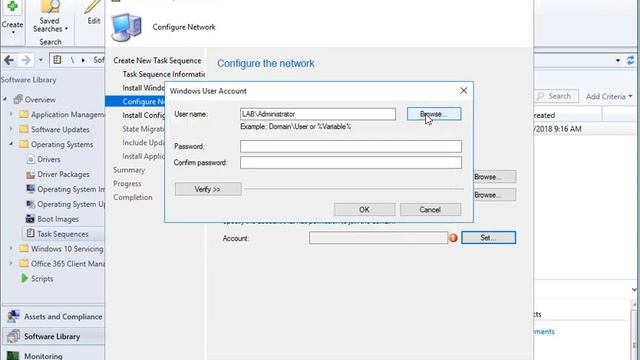The image size is (640, 360).
Task: Click the Monitoring workspace icon
Action: [13, 356]
